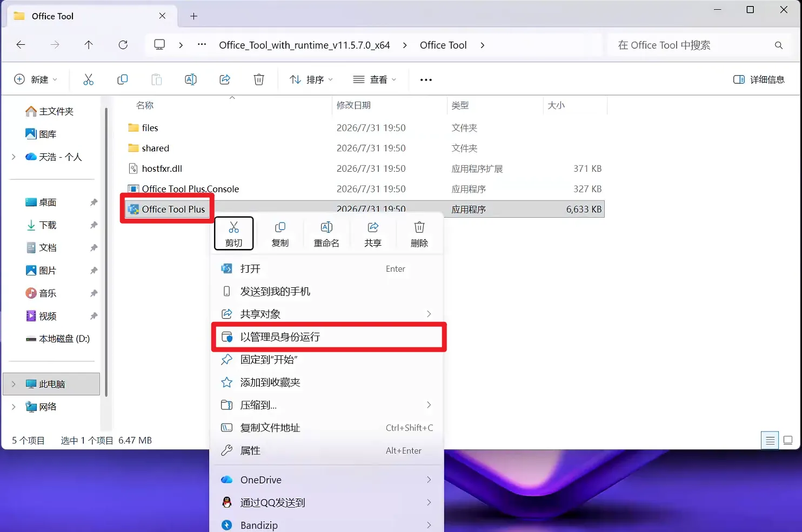This screenshot has height=532, width=802.
Task: Select 固定到"开始" menu entry
Action: 328,360
